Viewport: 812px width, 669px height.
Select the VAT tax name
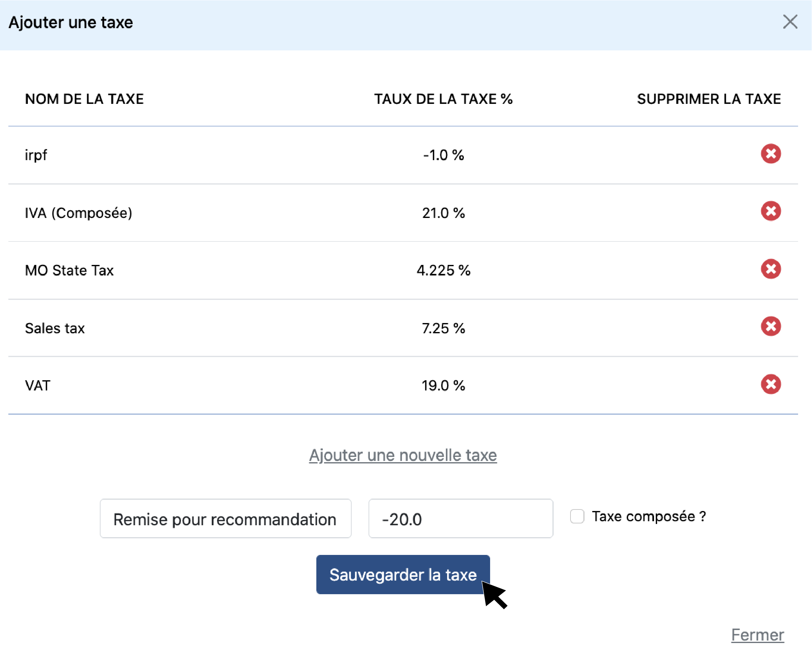click(x=38, y=386)
